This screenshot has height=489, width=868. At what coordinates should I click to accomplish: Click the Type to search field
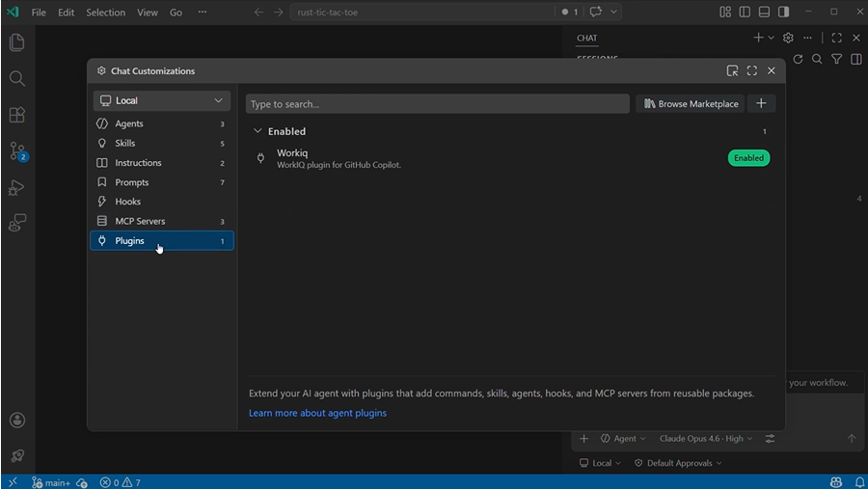click(437, 103)
